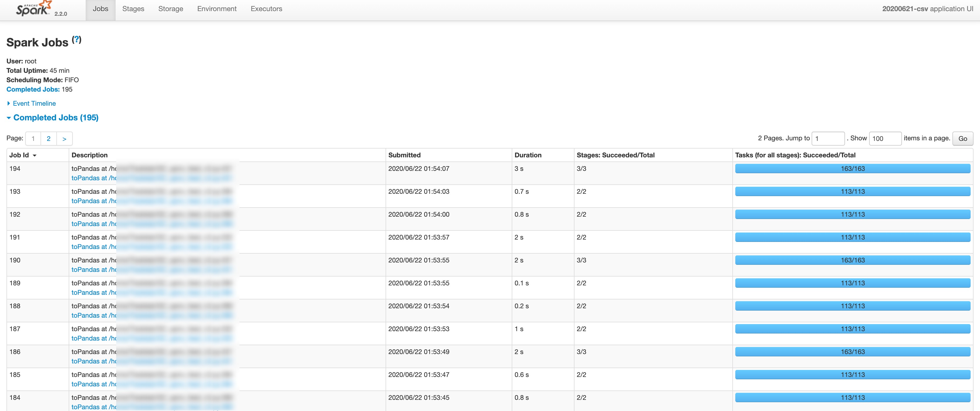
Task: Click the Event Timeline disclosure arrow
Action: pos(9,103)
